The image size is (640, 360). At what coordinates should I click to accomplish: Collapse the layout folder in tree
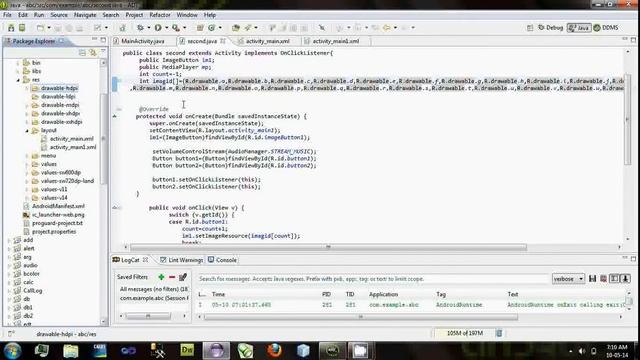click(27, 131)
